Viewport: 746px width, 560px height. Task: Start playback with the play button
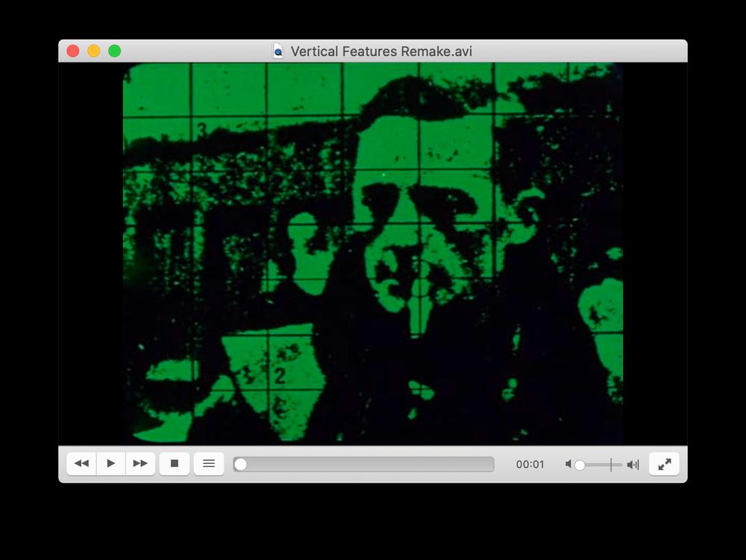tap(111, 464)
